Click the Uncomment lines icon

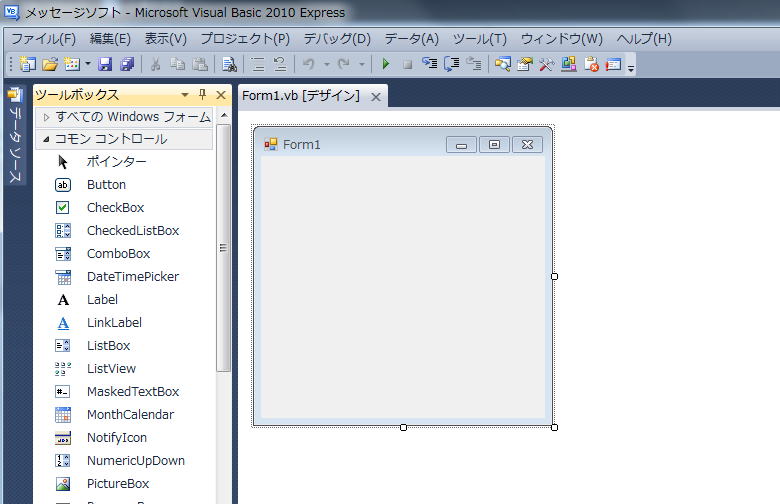[280, 64]
